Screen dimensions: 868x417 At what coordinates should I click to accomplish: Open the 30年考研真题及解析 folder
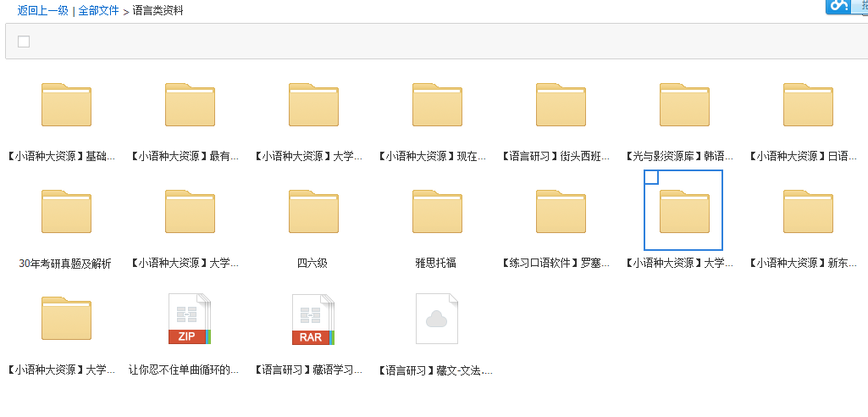pos(66,212)
